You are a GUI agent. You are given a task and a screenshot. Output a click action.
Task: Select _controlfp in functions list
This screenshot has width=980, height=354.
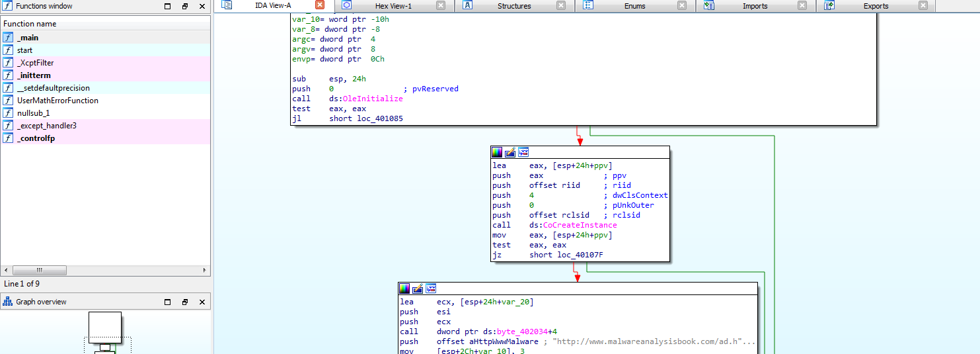pyautogui.click(x=106, y=138)
